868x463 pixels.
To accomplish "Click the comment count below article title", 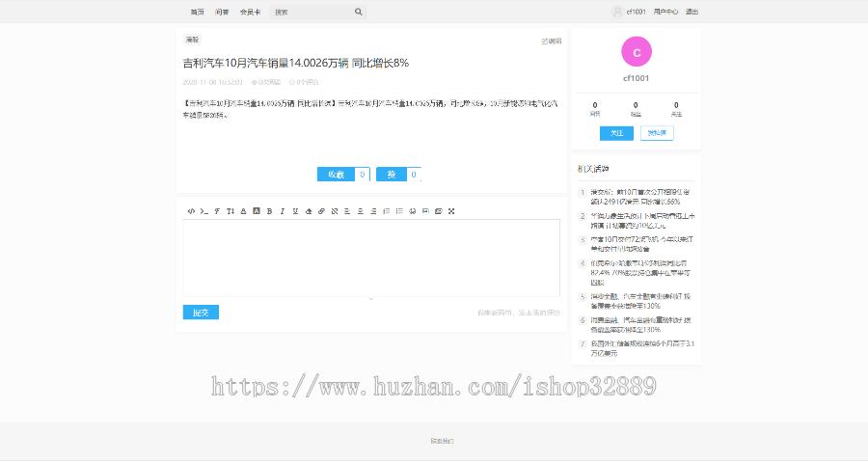I will pyautogui.click(x=304, y=82).
